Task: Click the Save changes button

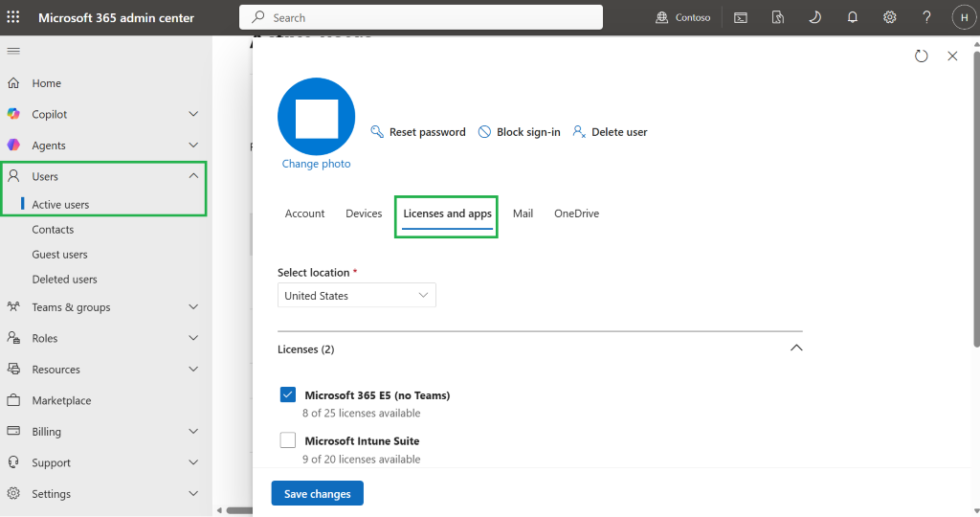Action: pyautogui.click(x=318, y=493)
